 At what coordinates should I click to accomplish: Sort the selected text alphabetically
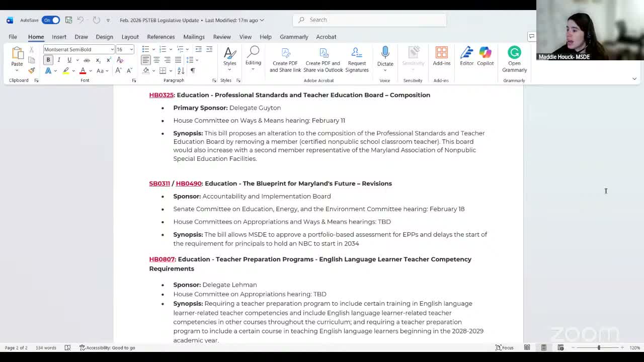tap(181, 70)
